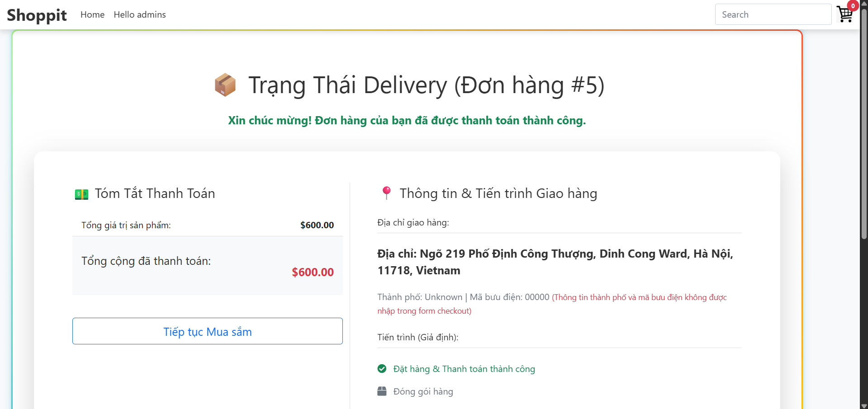Click the vertical scrollbar thumb
Viewport: 868px width, 409px height.
864,122
